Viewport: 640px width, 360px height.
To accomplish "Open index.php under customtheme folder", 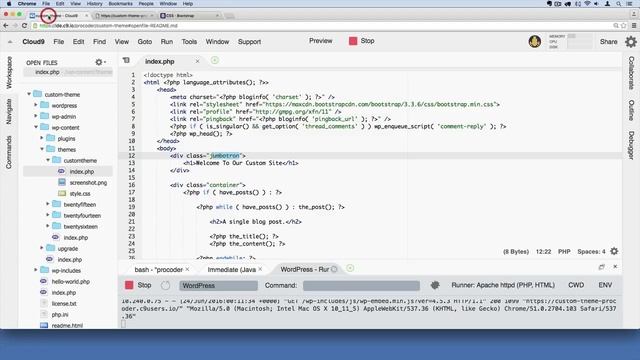I will pos(82,171).
